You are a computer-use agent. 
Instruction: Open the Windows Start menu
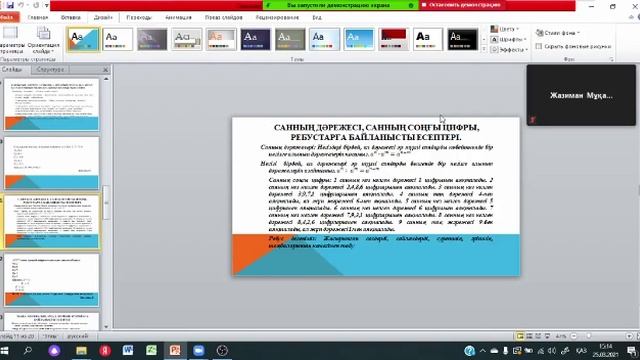tap(5, 351)
